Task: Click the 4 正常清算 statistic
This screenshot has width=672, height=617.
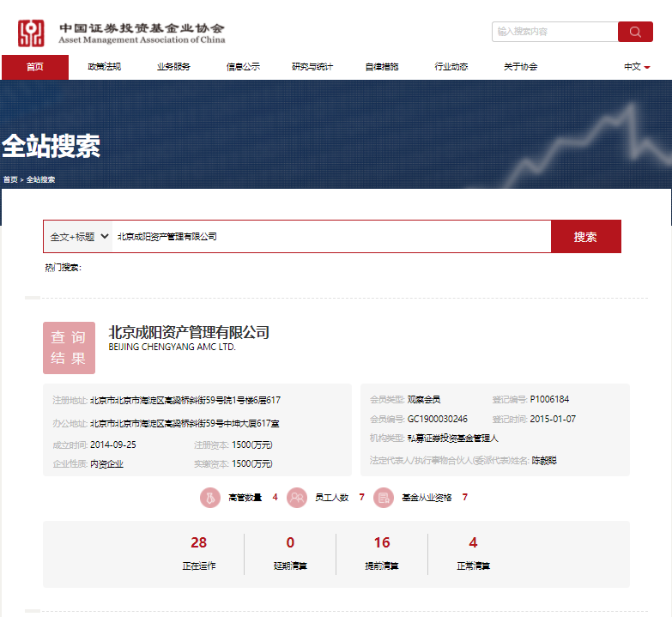Action: click(x=473, y=553)
